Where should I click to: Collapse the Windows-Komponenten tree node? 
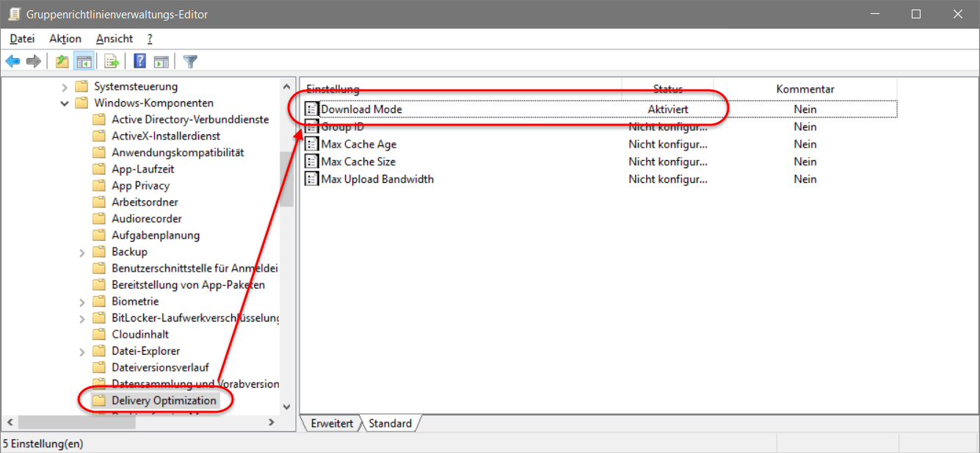click(x=64, y=103)
